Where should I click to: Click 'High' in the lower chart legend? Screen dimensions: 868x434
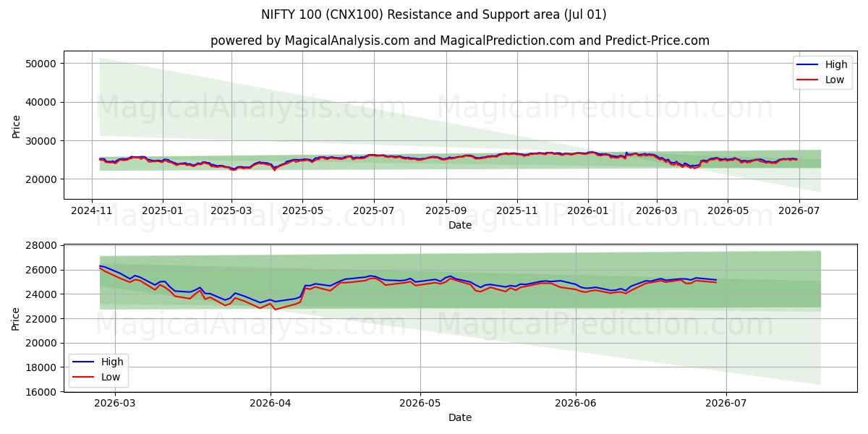pyautogui.click(x=112, y=362)
